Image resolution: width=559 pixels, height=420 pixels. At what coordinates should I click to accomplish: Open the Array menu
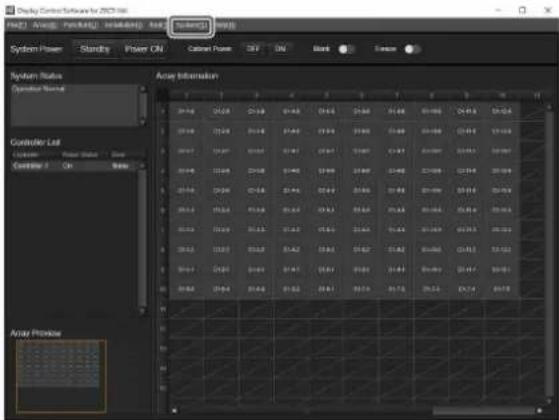(x=45, y=26)
